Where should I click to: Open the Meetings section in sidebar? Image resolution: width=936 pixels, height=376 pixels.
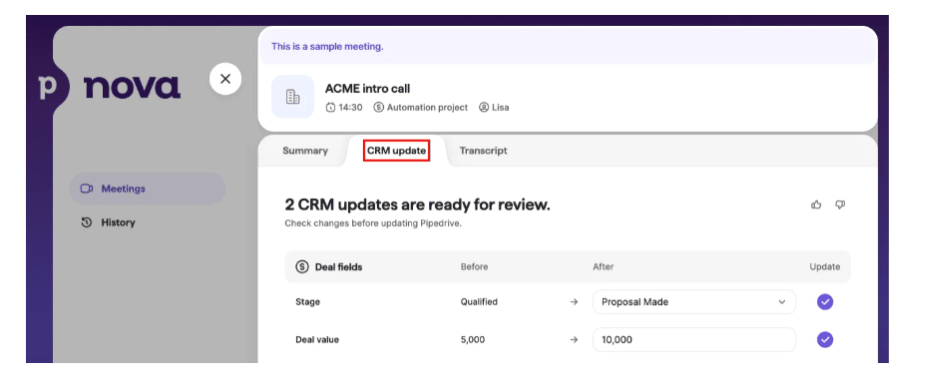pos(147,189)
